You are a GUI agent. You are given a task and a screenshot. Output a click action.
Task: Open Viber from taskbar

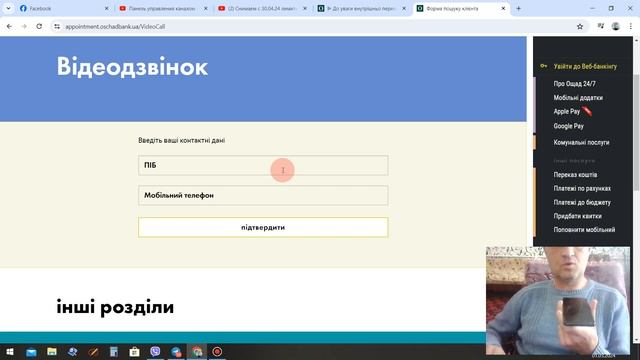155,351
